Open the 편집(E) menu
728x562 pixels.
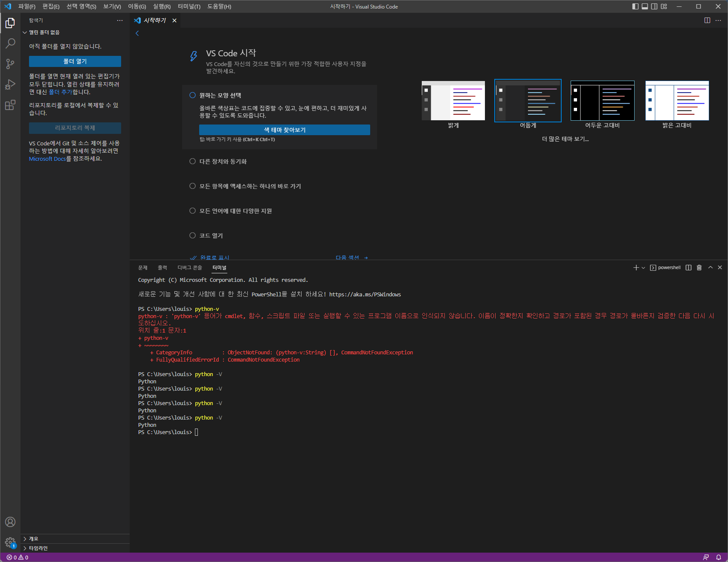tap(51, 6)
